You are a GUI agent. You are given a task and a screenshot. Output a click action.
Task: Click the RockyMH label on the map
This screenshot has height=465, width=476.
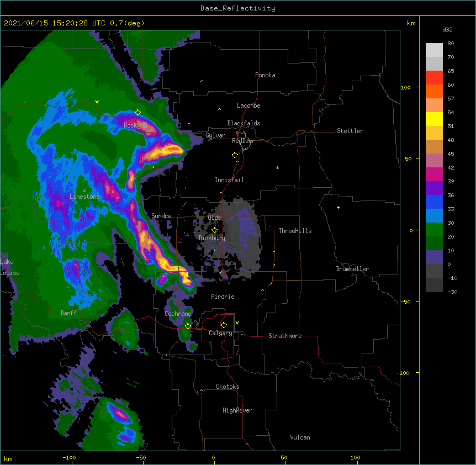pyautogui.click(x=135, y=125)
